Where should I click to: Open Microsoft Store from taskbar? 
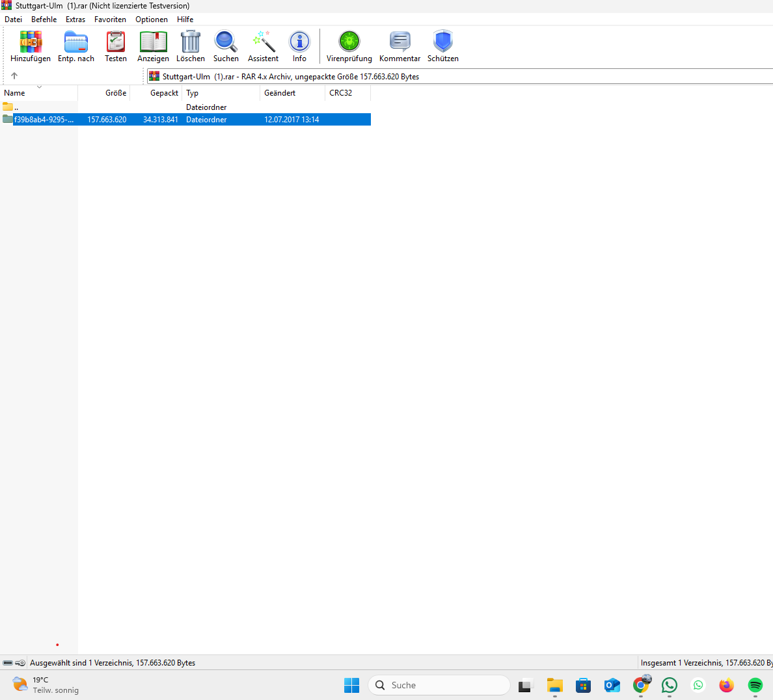coord(583,685)
